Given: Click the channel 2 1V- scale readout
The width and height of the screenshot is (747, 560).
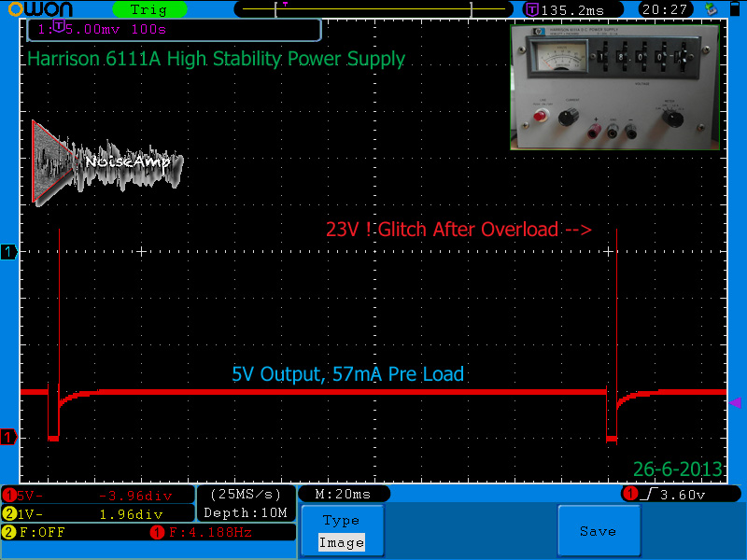Looking at the screenshot, I should click(30, 514).
